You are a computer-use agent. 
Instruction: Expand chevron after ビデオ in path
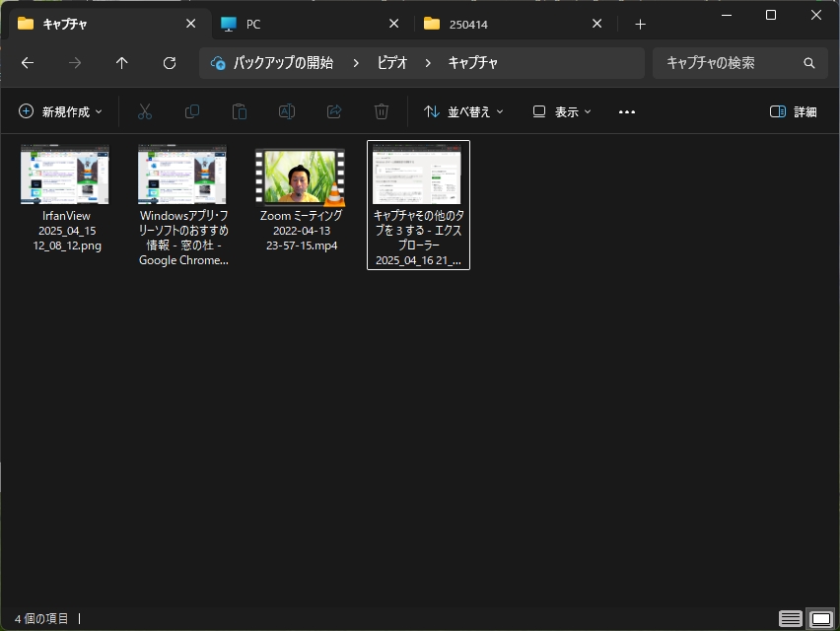428,63
